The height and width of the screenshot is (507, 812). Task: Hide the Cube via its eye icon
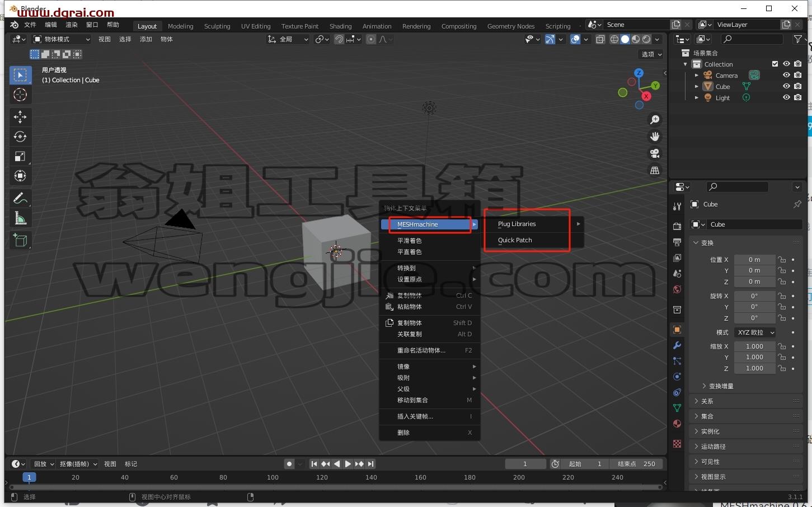click(x=786, y=86)
